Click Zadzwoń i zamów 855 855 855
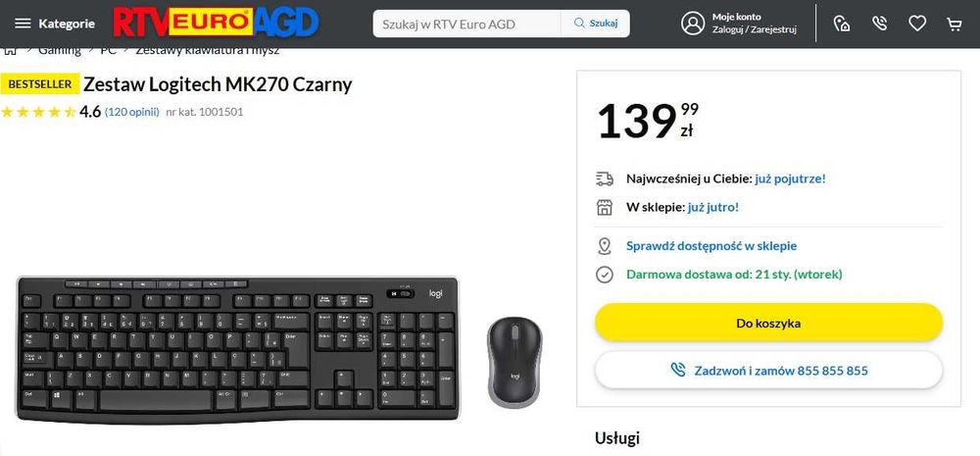The width and height of the screenshot is (980, 456). pos(768,371)
